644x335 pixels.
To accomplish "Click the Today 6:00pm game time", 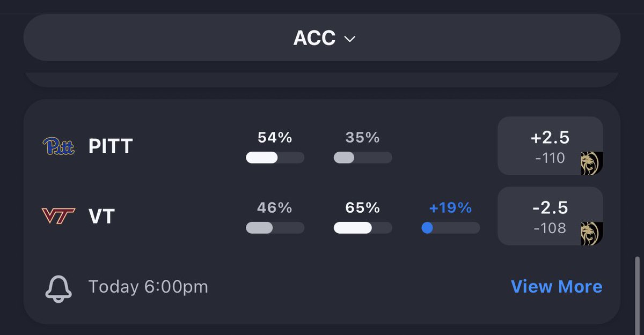I will (x=148, y=287).
